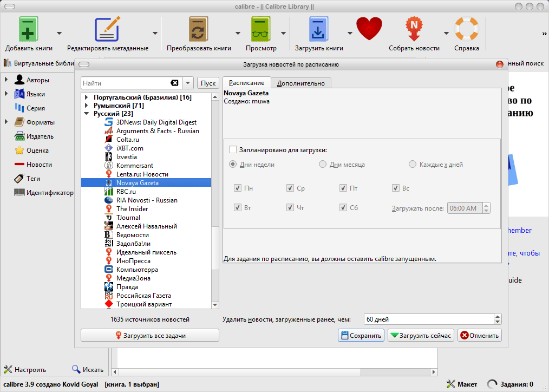
Task: Collapse the Русский [23] group
Action: (87, 113)
